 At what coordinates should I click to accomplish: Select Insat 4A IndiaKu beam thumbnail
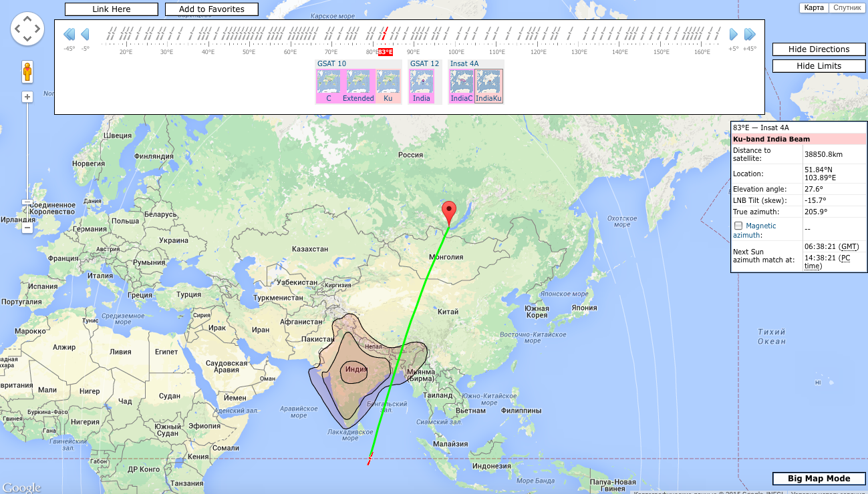point(488,86)
